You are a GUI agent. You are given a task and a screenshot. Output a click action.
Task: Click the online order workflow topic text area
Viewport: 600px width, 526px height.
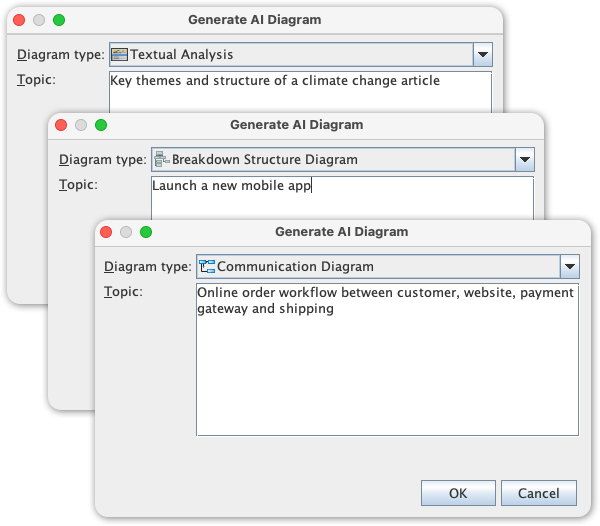coord(387,360)
